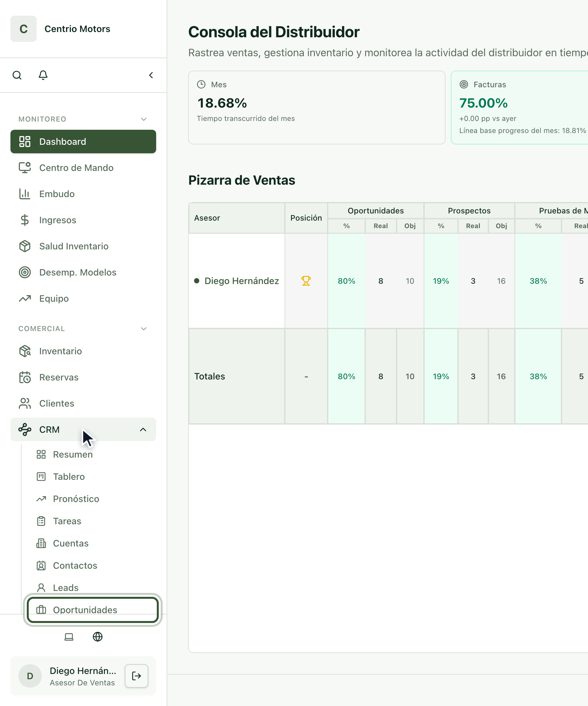Log out using the exit button
Image resolution: width=588 pixels, height=706 pixels.
(137, 676)
